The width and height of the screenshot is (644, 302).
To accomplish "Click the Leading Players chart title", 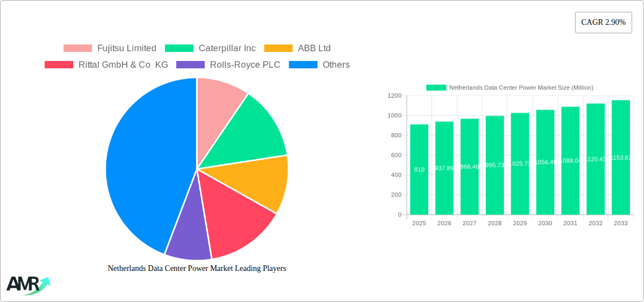I will click(197, 269).
